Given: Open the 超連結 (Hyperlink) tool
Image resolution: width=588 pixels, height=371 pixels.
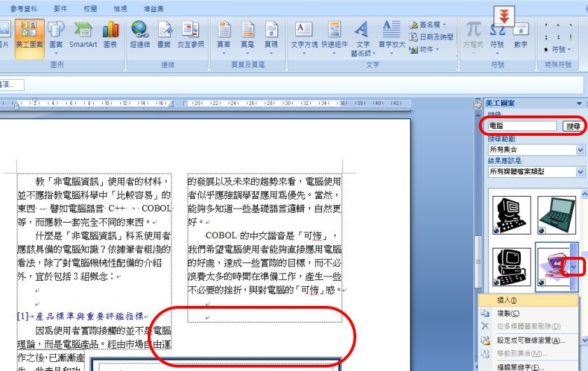Looking at the screenshot, I should [x=140, y=33].
